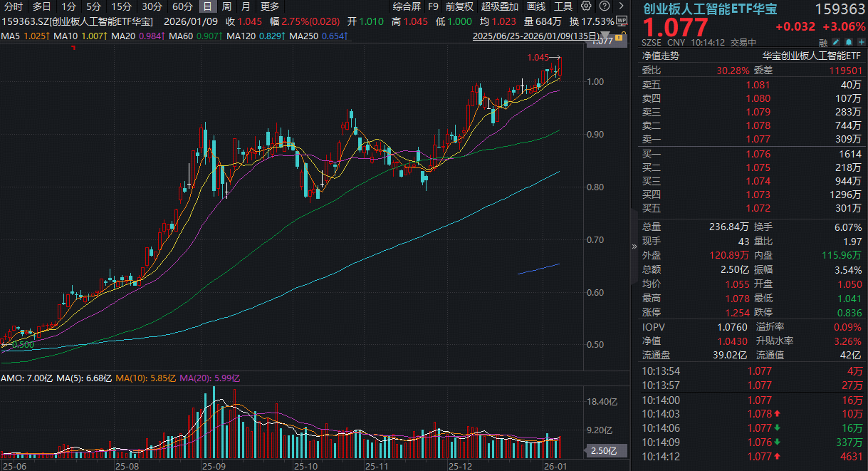Click the F9 quote button
868x471 pixels.
tap(432, 7)
